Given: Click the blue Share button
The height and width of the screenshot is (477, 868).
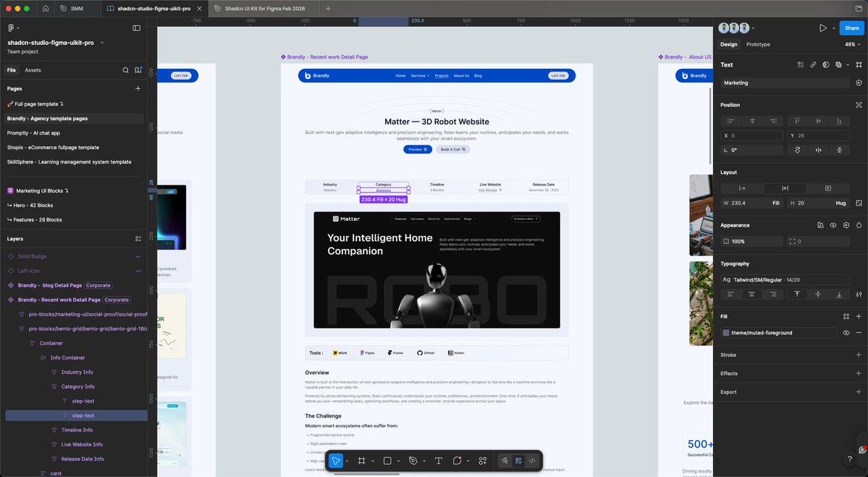Looking at the screenshot, I should pos(851,28).
